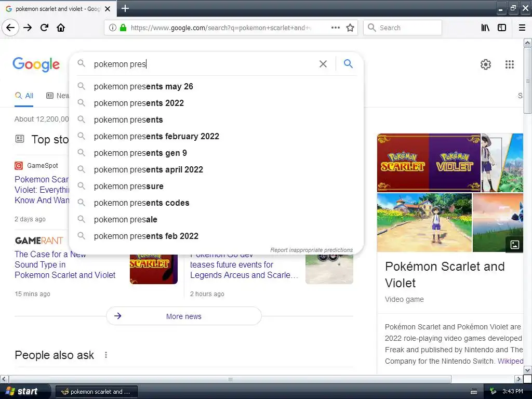
Task: Toggle the sidebar view icon
Action: 502,28
